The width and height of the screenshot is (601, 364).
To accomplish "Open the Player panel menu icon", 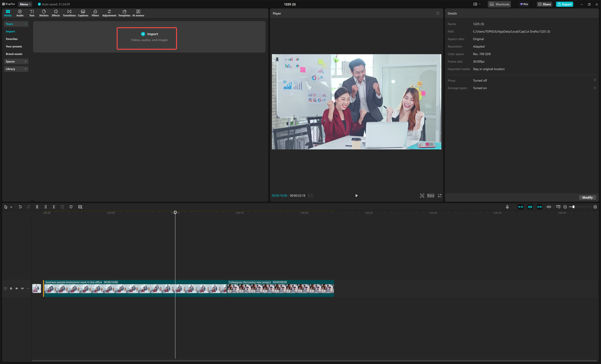I will tap(438, 13).
